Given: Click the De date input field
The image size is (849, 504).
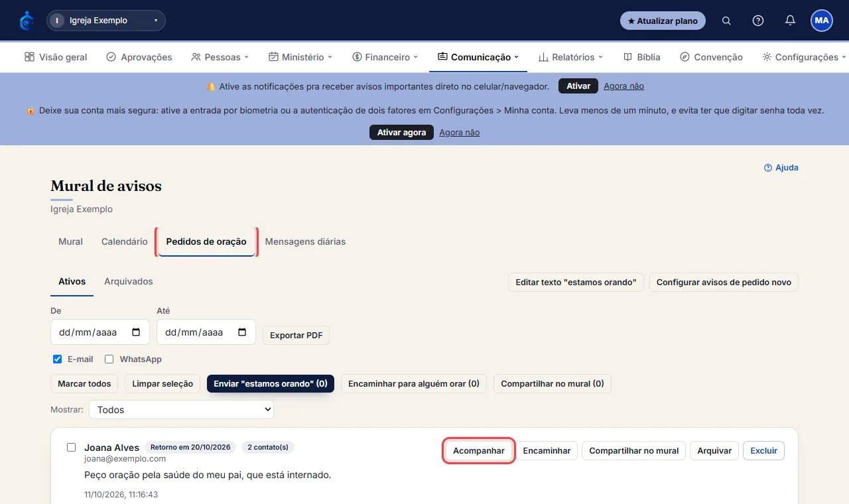Looking at the screenshot, I should coord(100,332).
